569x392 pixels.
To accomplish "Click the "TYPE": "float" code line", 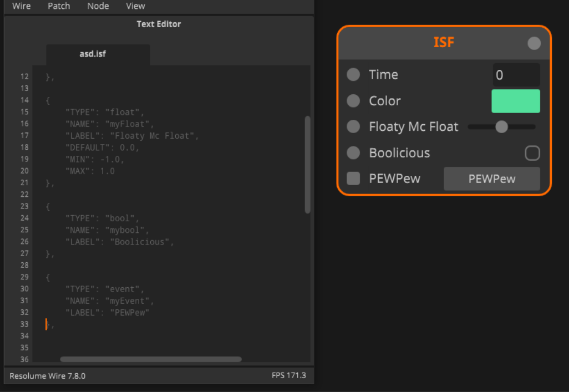I will click(x=104, y=112).
